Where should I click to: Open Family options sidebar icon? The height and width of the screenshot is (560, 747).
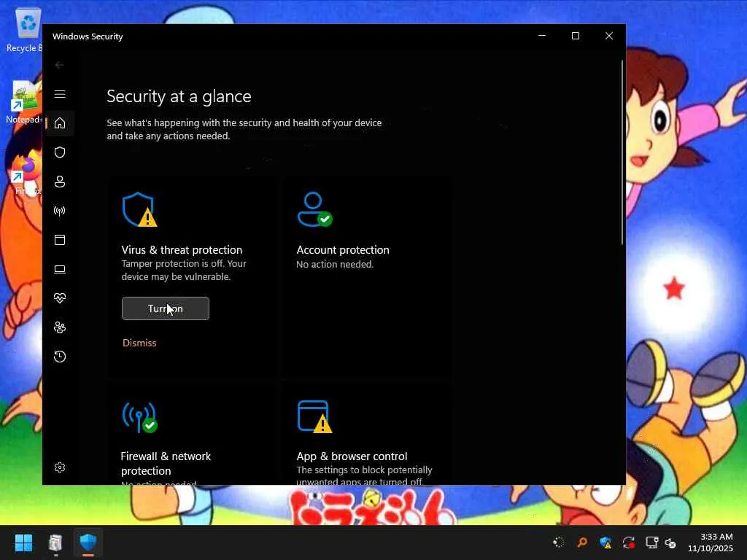(x=60, y=327)
